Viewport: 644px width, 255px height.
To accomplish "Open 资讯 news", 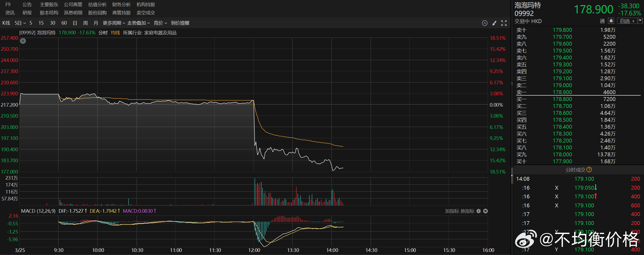I will click(10, 13).
